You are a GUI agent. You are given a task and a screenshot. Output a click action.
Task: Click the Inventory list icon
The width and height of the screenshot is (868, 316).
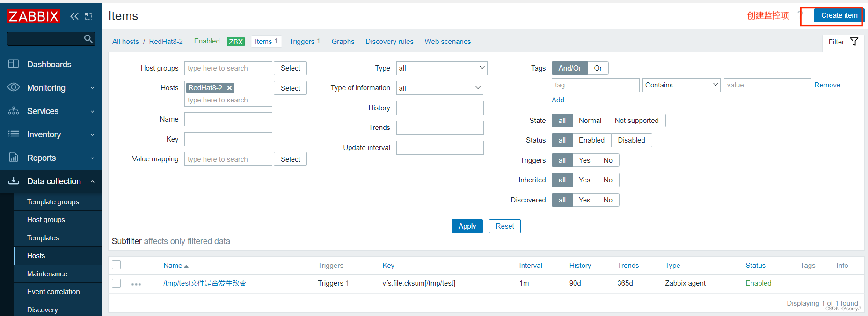pos(14,134)
